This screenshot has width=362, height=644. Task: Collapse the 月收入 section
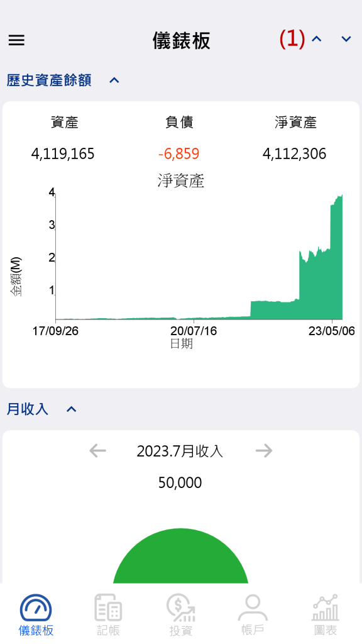click(72, 409)
